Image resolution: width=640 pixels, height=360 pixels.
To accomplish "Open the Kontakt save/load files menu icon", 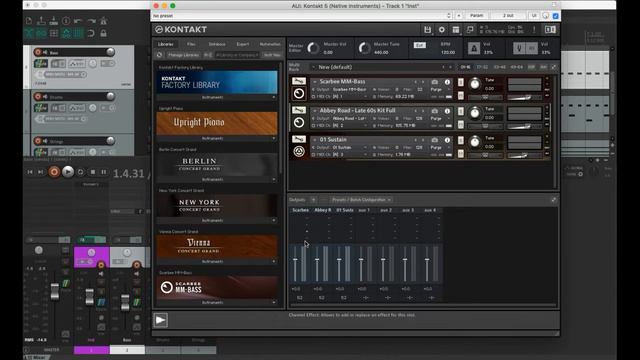I will 427,29.
